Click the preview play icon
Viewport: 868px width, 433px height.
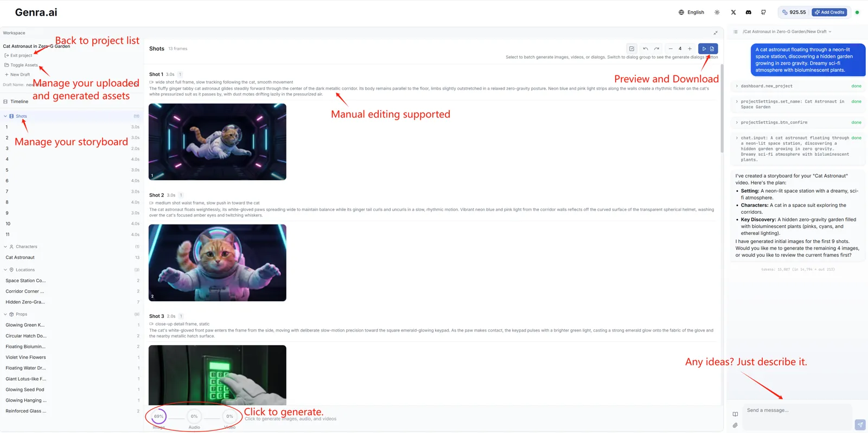[704, 49]
